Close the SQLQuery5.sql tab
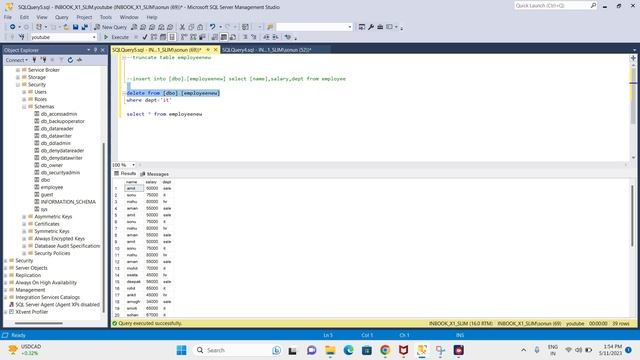This screenshot has width=640, height=360. click(x=216, y=50)
